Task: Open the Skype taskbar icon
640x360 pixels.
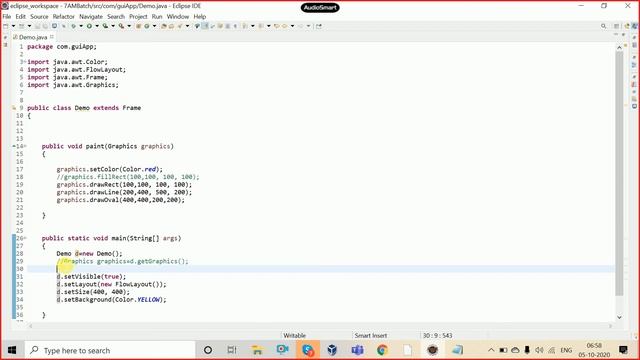Action: (x=308, y=350)
